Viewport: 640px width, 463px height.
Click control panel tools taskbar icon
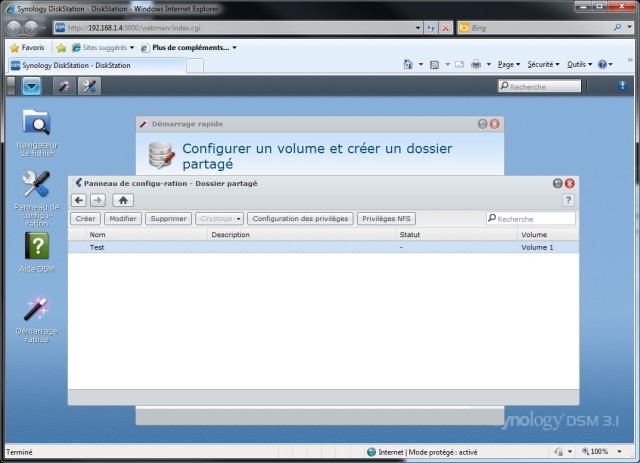(x=89, y=86)
